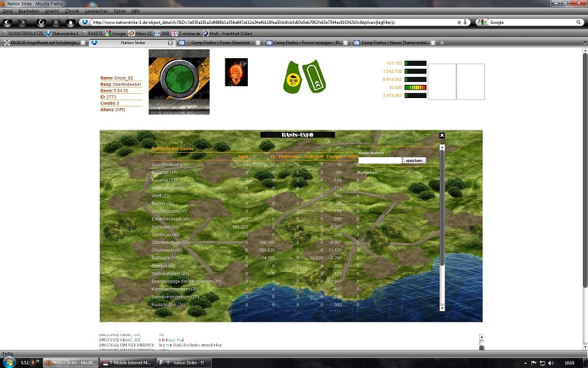Open the Nationstrike 1 bookmark
The height and width of the screenshot is (368, 588).
coord(62,34)
